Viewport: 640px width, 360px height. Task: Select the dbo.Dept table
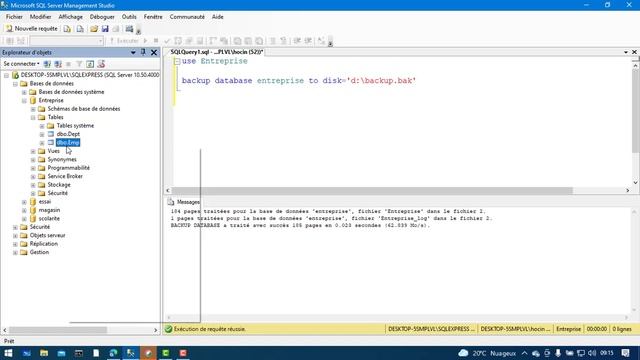pos(68,134)
